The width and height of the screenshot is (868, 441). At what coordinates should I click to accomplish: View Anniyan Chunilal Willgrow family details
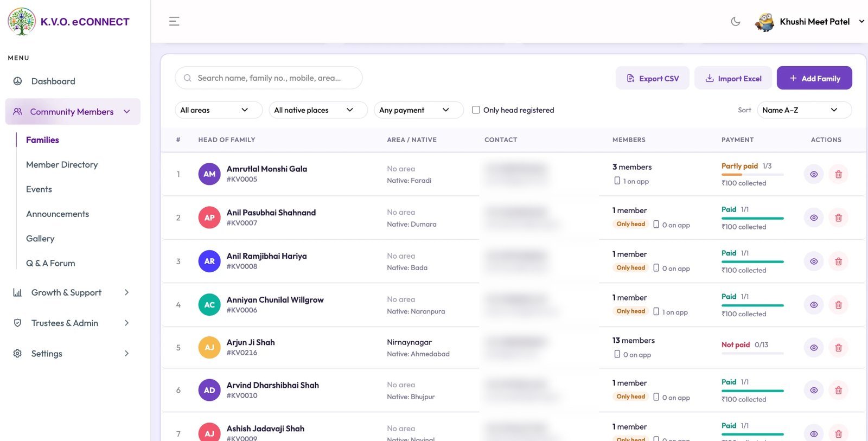814,305
